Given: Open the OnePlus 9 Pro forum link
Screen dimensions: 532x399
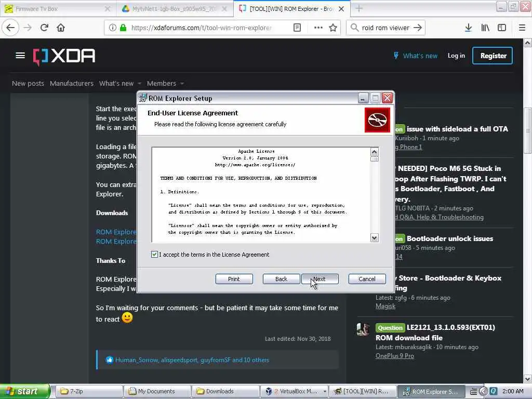Looking at the screenshot, I should (395, 356).
